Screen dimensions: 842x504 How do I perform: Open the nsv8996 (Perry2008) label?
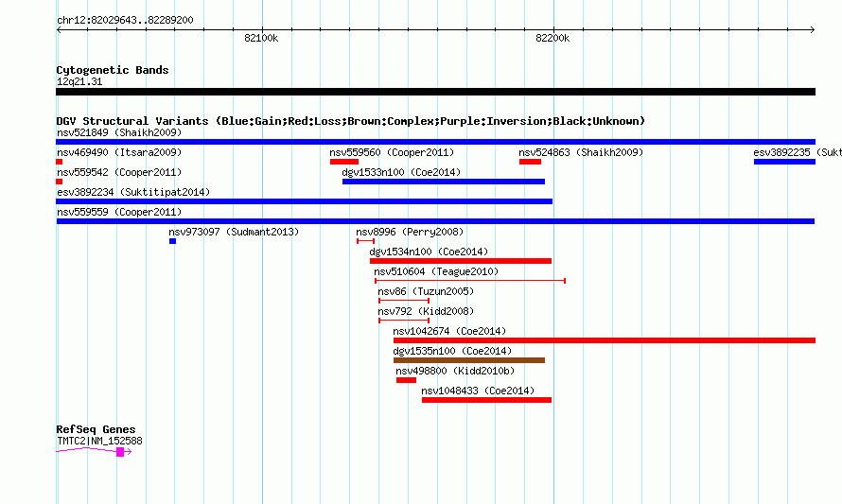410,232
